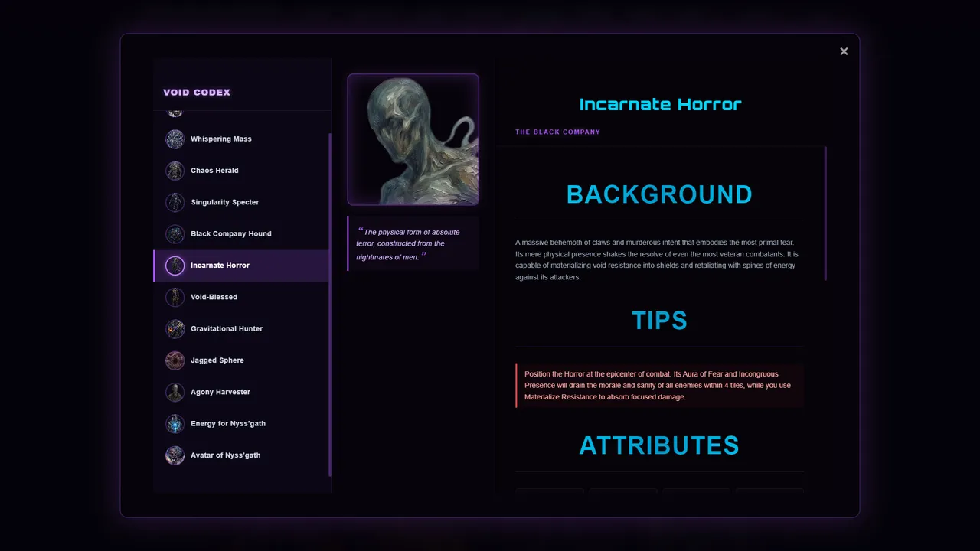Click the large Incarnate Horror portrait image

[413, 139]
